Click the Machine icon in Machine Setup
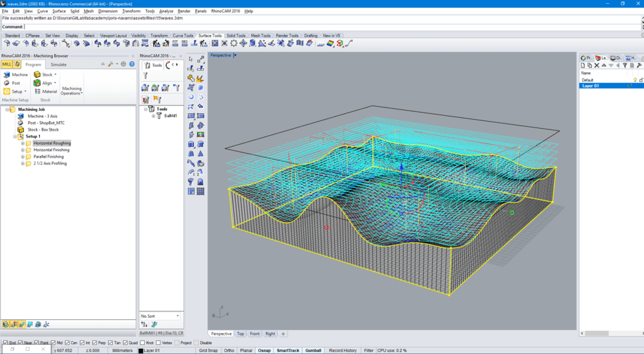Image resolution: width=644 pixels, height=354 pixels. [6, 75]
